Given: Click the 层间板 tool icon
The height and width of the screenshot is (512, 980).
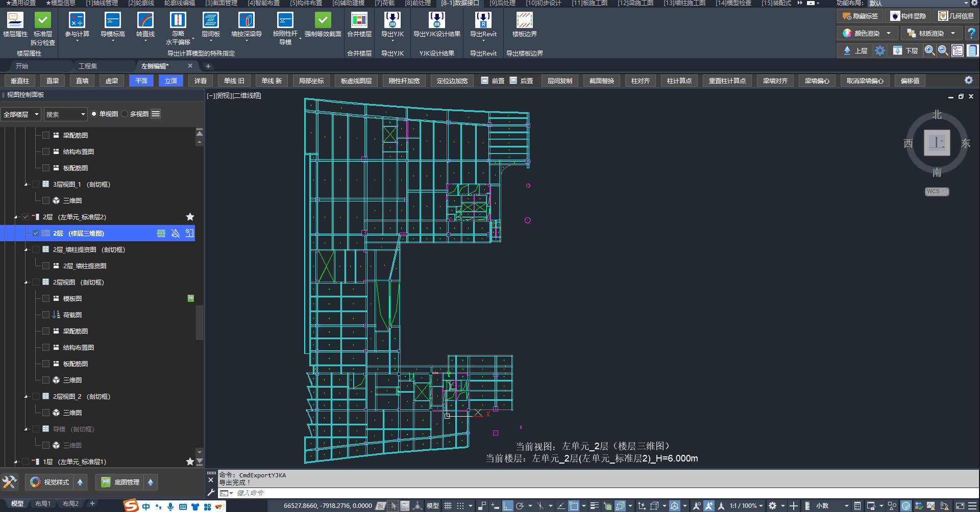Looking at the screenshot, I should point(210,20).
